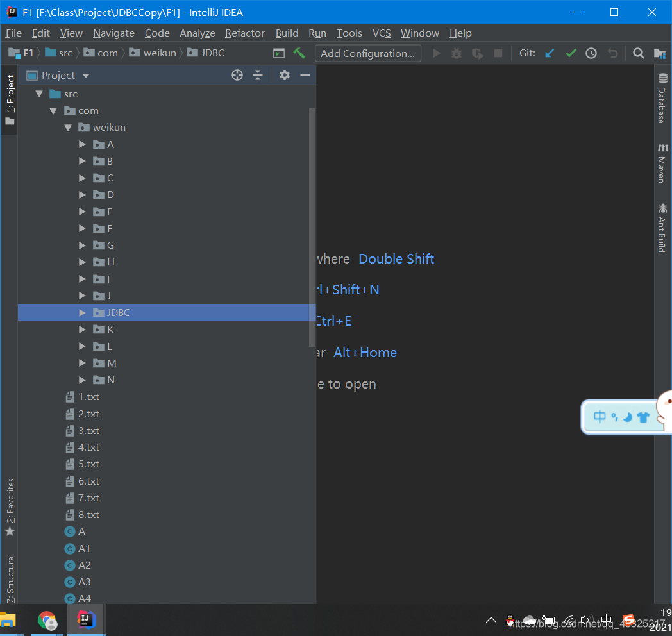Open the Maven tool window
672x636 pixels.
tap(662, 163)
